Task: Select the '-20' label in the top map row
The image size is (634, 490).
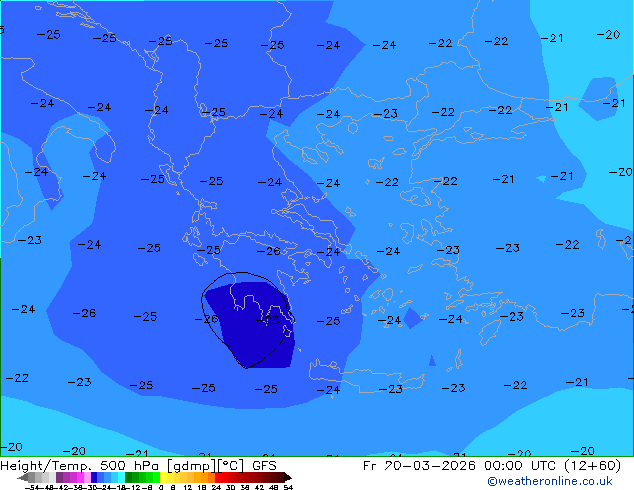Action: pyautogui.click(x=609, y=35)
